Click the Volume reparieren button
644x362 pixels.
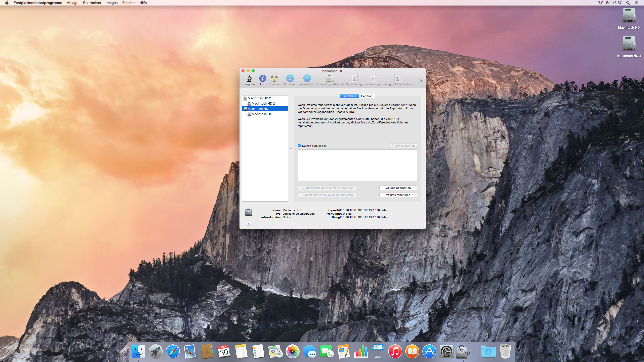click(398, 195)
